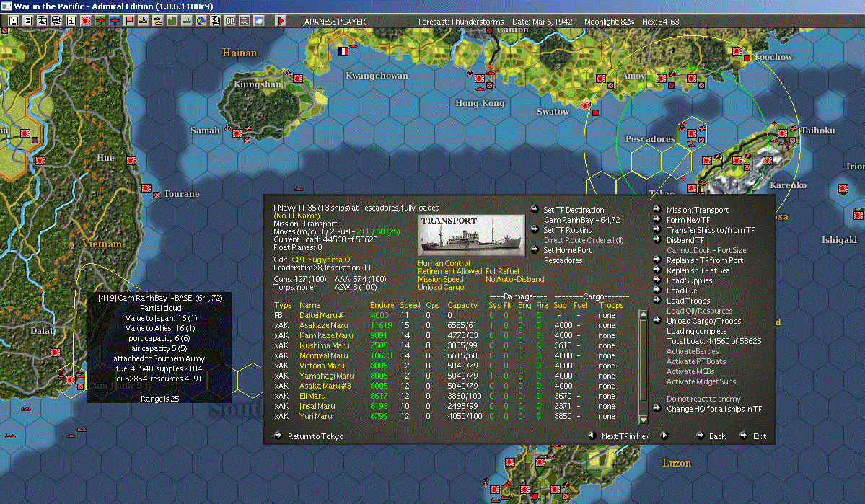Toggle the Full Refuel setting
This screenshot has height=504, width=865.
502,271
